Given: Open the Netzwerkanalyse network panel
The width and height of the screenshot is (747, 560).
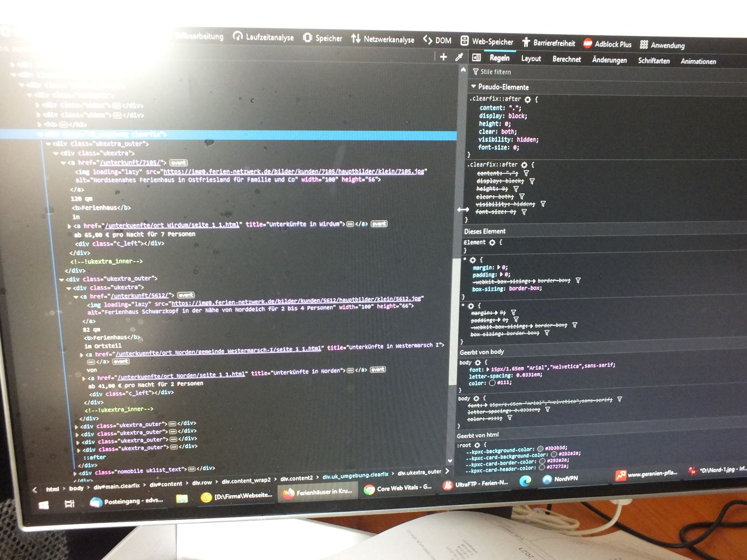Looking at the screenshot, I should pos(383,40).
